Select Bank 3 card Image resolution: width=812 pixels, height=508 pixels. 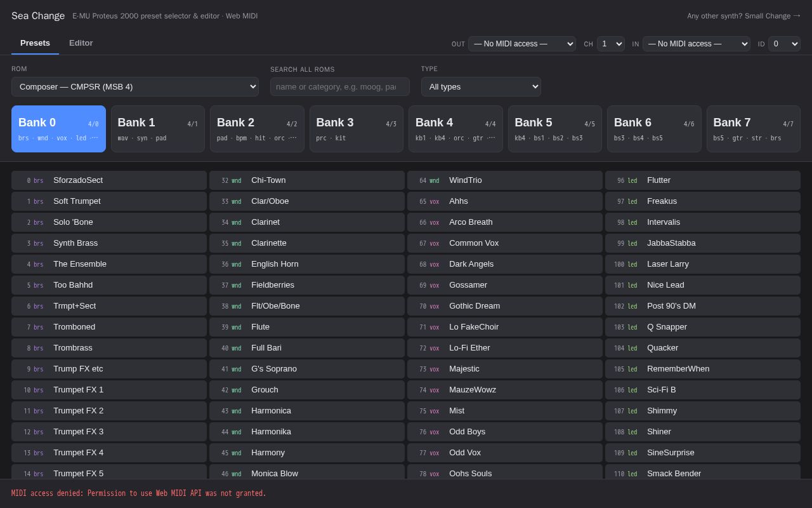tap(357, 129)
